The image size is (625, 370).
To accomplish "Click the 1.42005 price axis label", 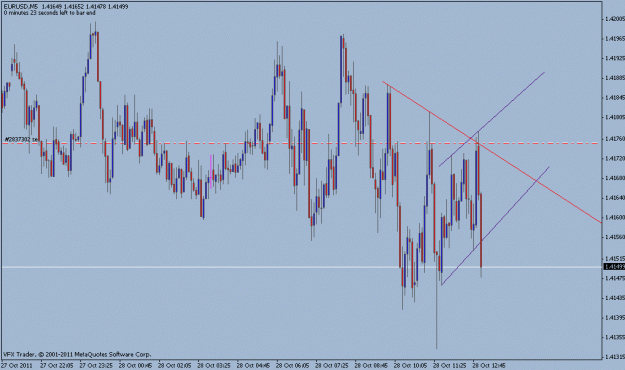I will [x=615, y=19].
